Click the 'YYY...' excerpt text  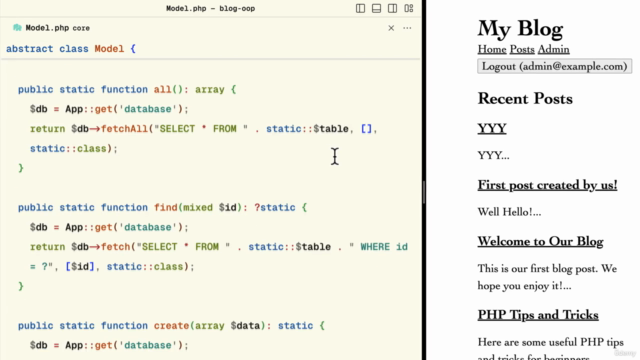pyautogui.click(x=493, y=156)
